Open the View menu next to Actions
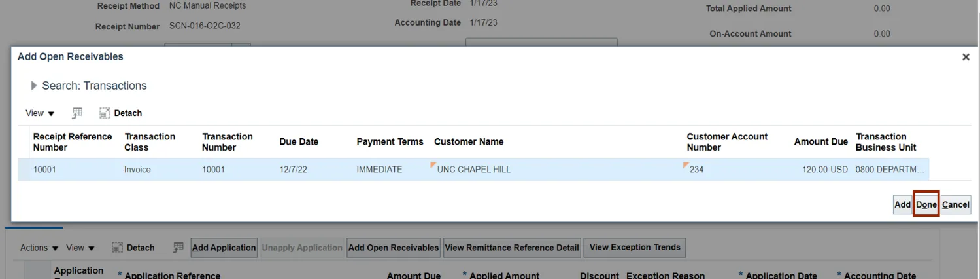 pyautogui.click(x=80, y=248)
